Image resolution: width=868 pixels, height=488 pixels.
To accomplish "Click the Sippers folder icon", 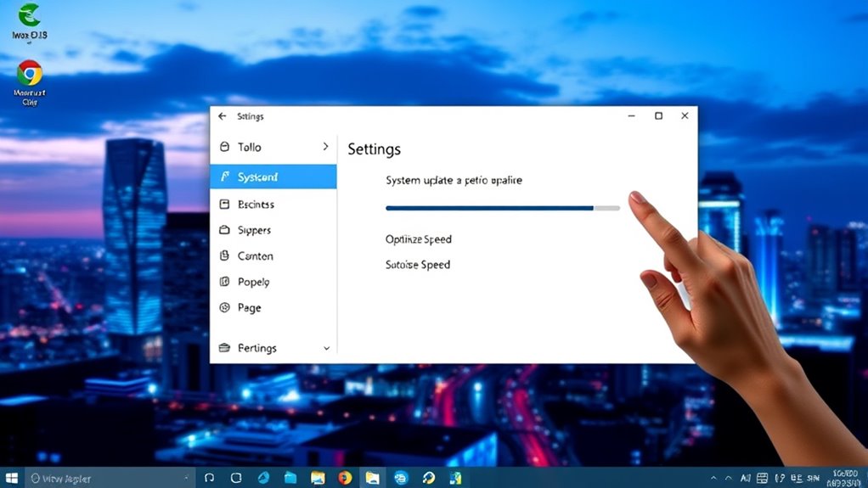I will pyautogui.click(x=224, y=230).
